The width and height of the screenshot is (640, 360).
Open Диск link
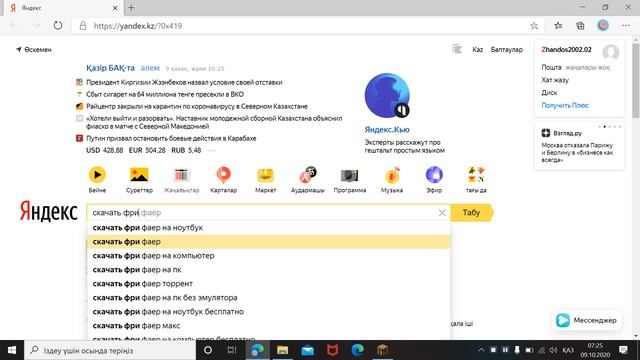coord(549,93)
